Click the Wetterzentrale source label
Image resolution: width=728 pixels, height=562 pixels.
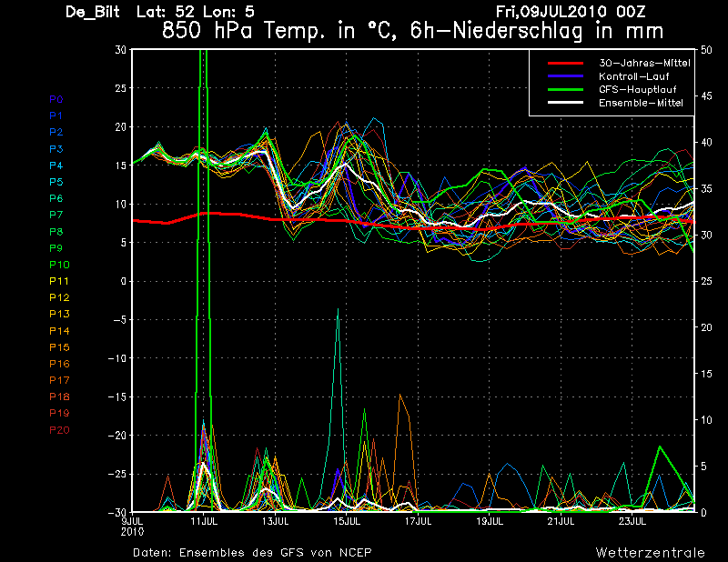coord(651,553)
